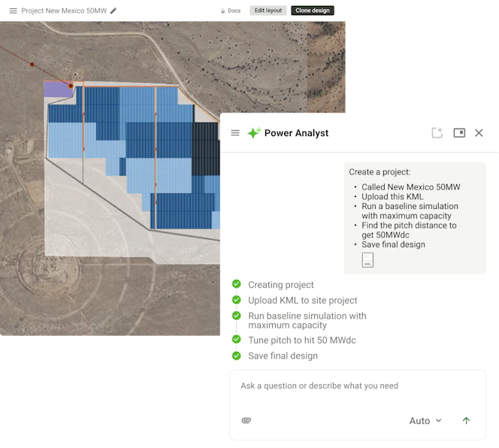Switch panel layout with picture-in-picture icon
Image resolution: width=499 pixels, height=448 pixels.
pos(459,133)
